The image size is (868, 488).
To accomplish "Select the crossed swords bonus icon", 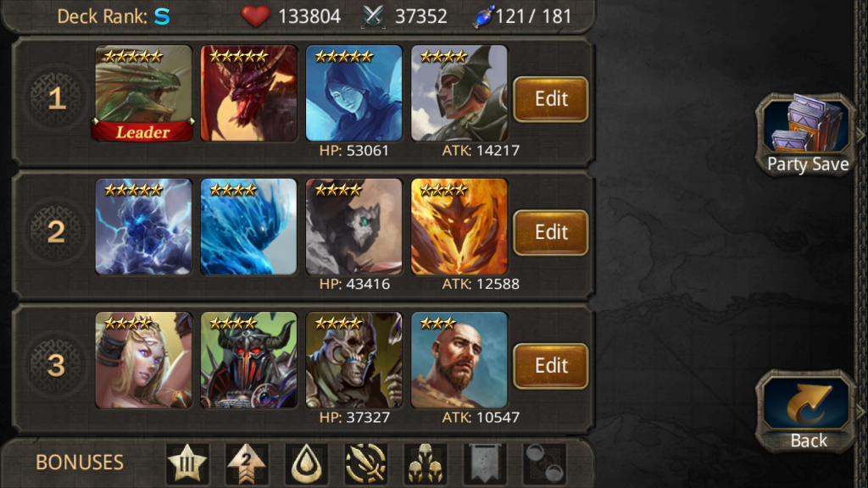I will coord(366,463).
